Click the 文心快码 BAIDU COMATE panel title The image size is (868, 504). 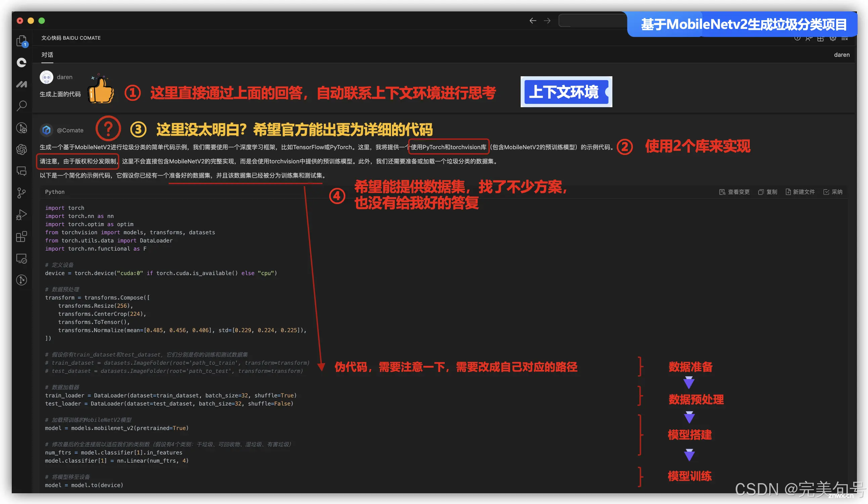click(x=71, y=38)
